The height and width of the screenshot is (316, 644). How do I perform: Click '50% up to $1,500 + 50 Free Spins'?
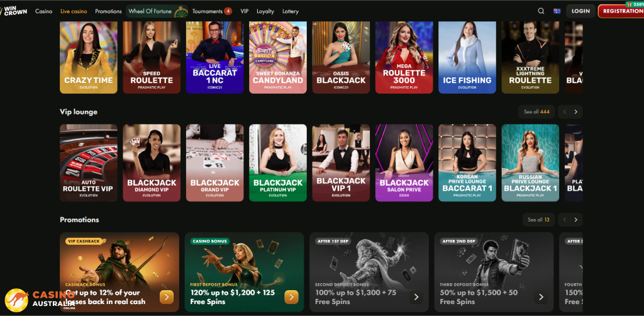[479, 297]
